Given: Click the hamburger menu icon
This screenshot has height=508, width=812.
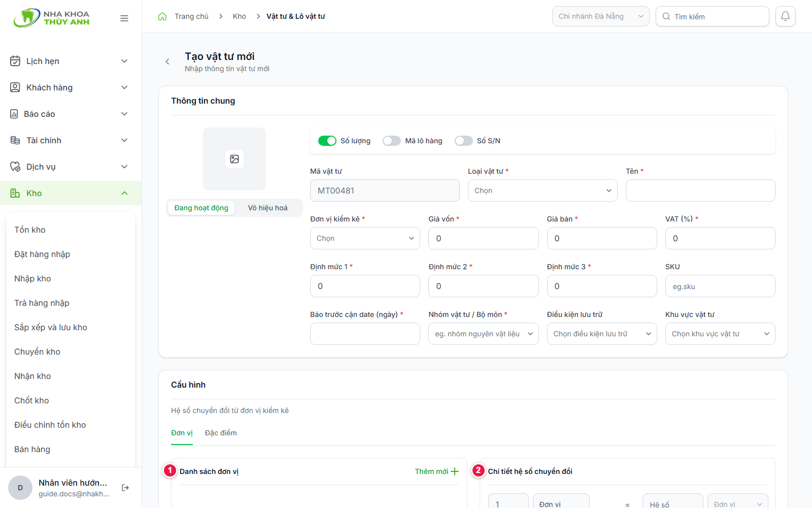Looking at the screenshot, I should (x=124, y=18).
